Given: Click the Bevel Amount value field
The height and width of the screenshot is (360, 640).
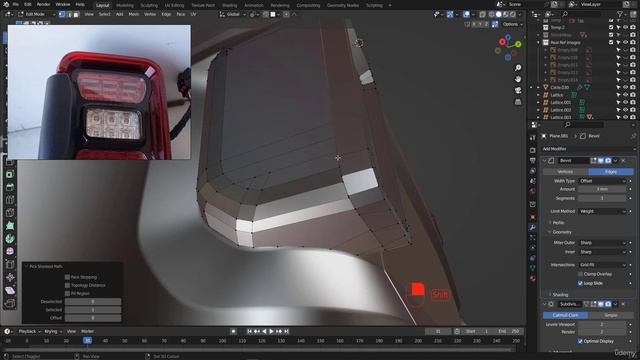Looking at the screenshot, I should point(602,189).
